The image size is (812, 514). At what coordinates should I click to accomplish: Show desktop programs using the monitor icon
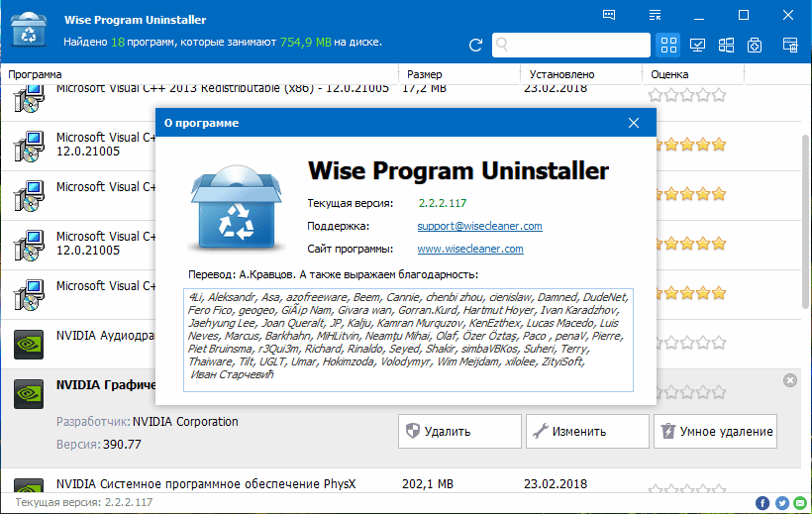click(698, 45)
